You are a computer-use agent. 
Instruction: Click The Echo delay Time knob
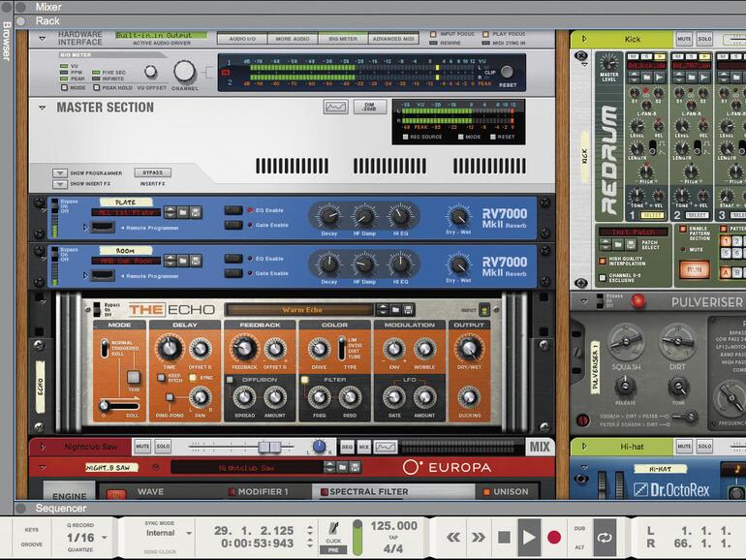[169, 348]
